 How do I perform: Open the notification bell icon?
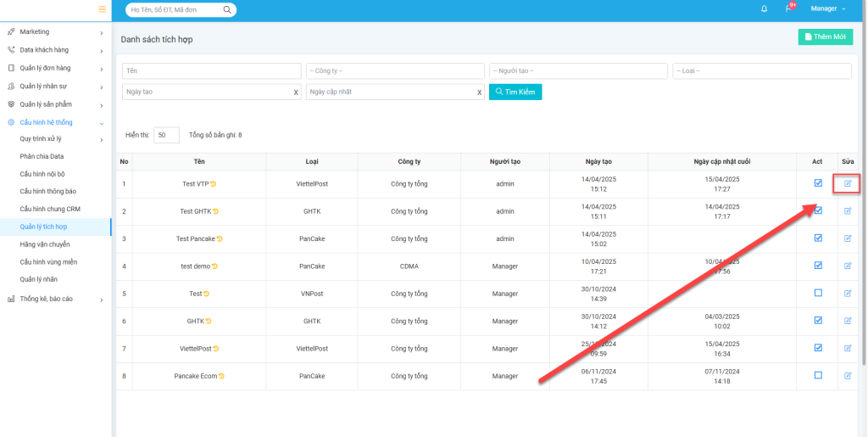pyautogui.click(x=764, y=9)
